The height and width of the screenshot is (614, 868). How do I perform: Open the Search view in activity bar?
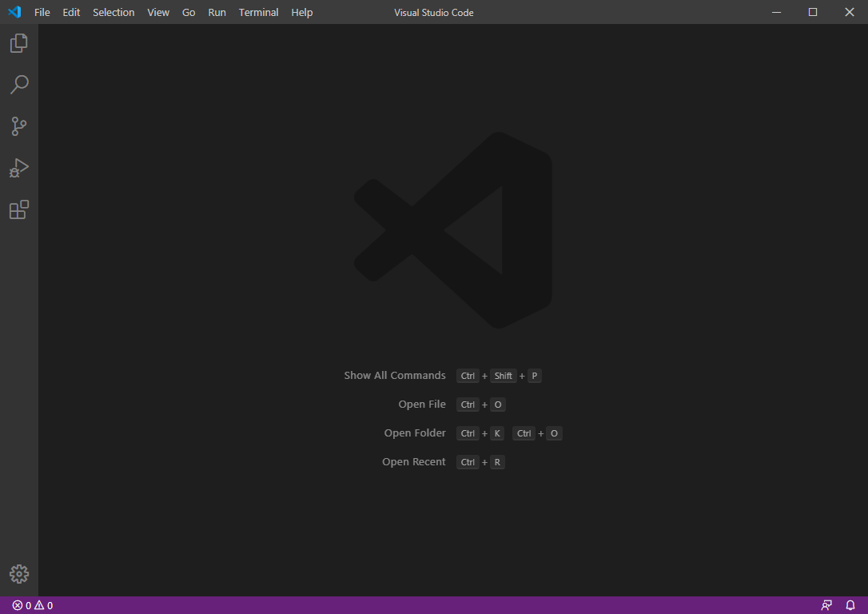click(19, 85)
